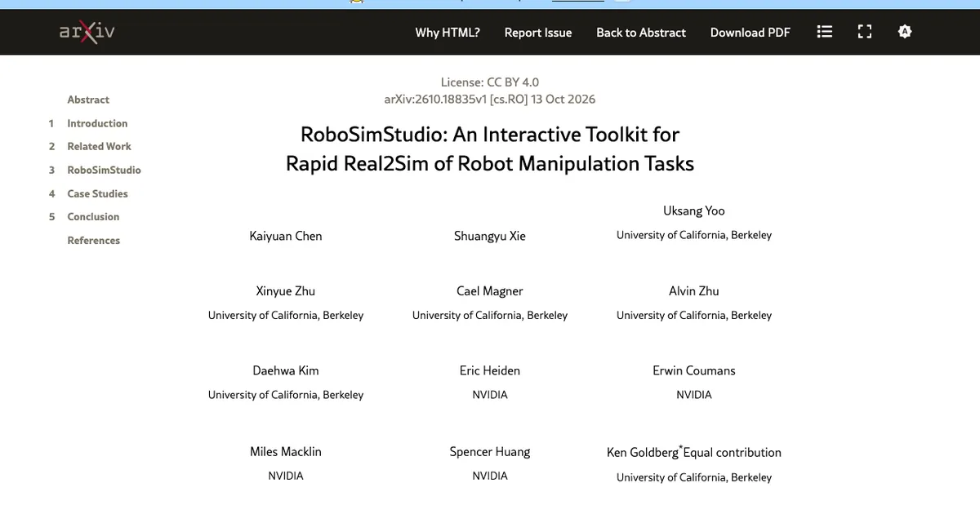The width and height of the screenshot is (980, 514).
Task: Click Download PDF
Action: click(x=751, y=33)
